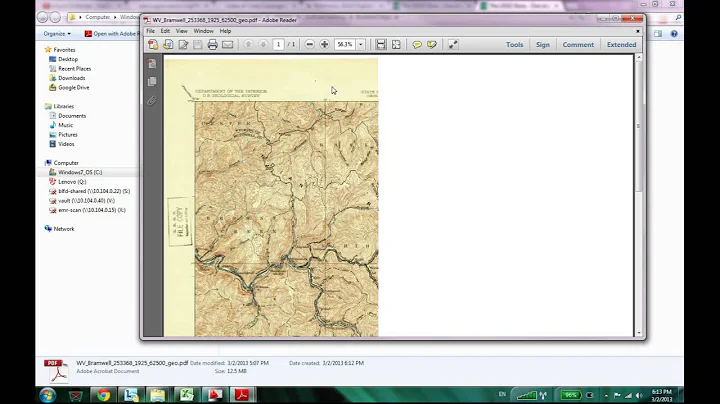
Task: Open the View menu in Adobe Reader
Action: [181, 31]
